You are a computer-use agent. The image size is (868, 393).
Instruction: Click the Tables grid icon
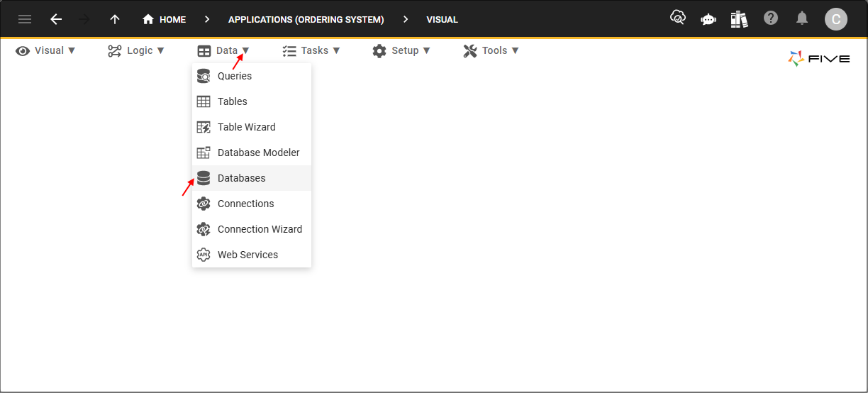[x=204, y=101]
